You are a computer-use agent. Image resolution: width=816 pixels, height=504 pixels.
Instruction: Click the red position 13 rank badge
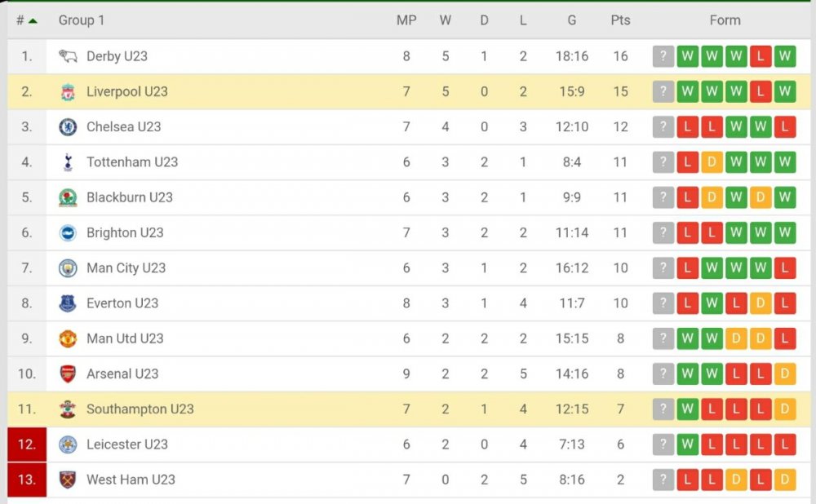point(27,480)
